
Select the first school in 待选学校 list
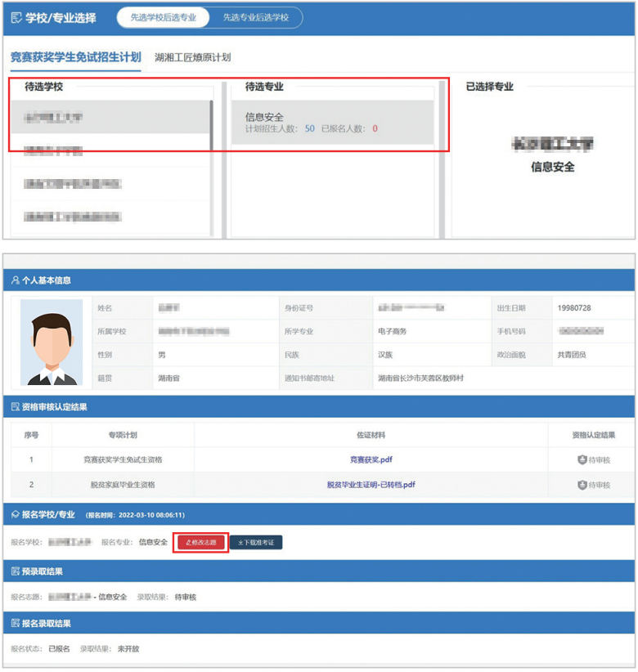(x=109, y=118)
